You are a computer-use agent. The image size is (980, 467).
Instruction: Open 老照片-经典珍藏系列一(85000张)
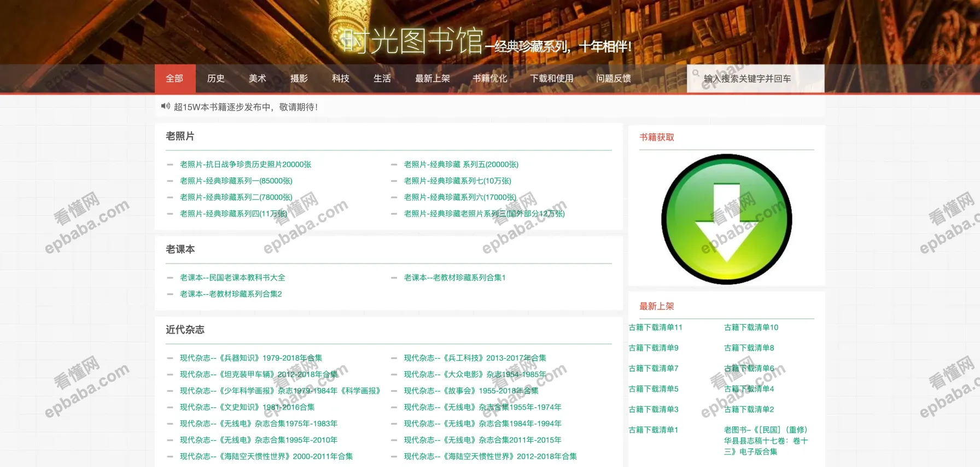point(236,181)
